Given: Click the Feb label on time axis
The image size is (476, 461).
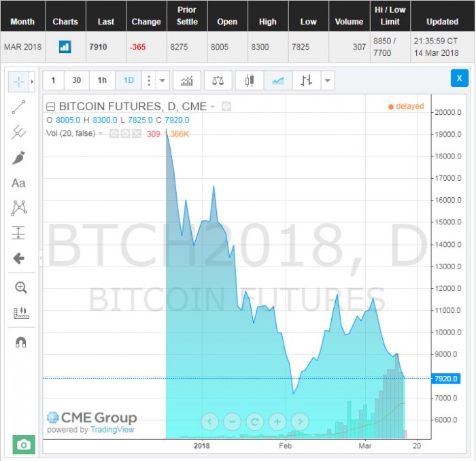Looking at the screenshot, I should pyautogui.click(x=286, y=446).
